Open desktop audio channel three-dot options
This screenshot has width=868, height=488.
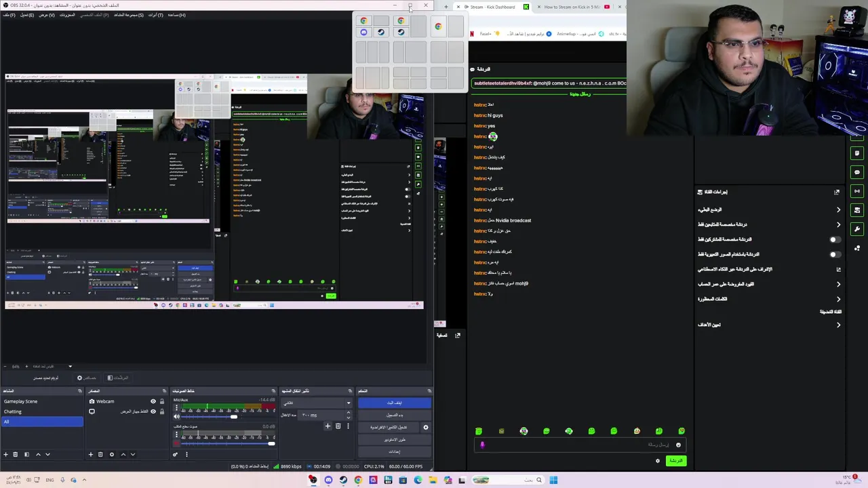click(x=176, y=434)
